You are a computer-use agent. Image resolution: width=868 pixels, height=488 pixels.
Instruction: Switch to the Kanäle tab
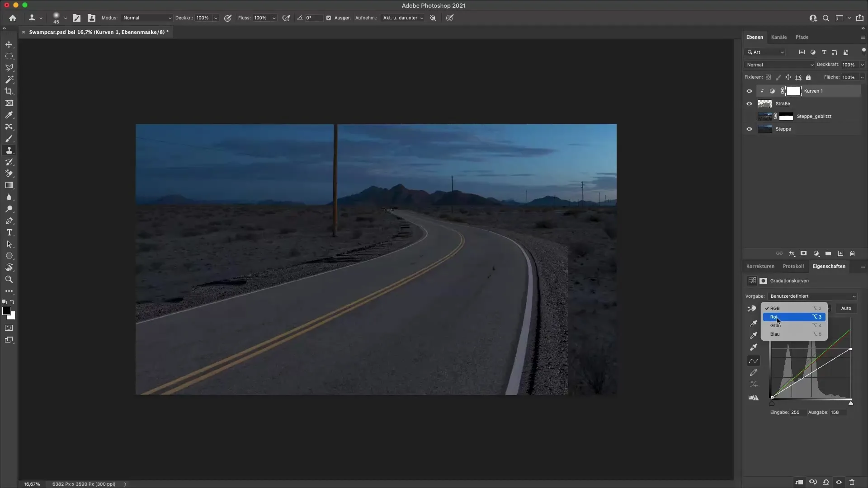(778, 37)
